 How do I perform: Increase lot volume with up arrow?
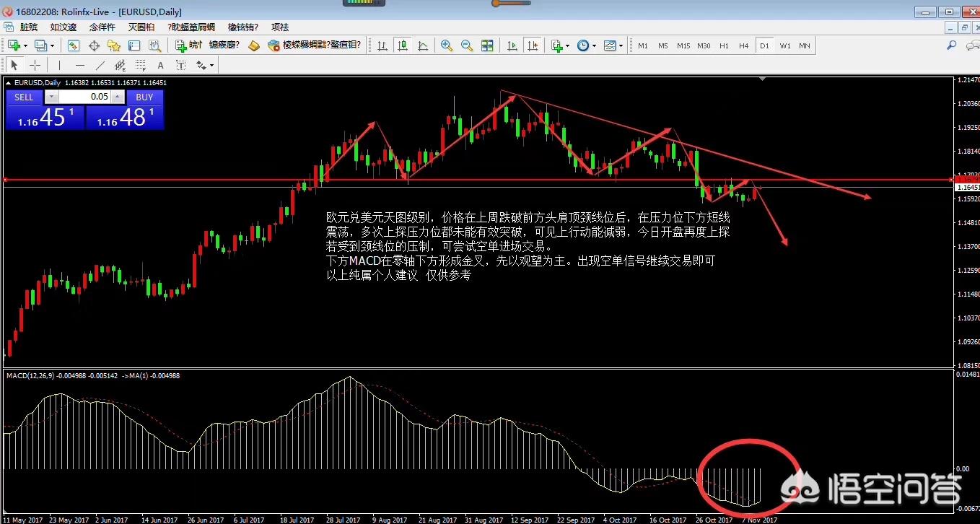118,97
